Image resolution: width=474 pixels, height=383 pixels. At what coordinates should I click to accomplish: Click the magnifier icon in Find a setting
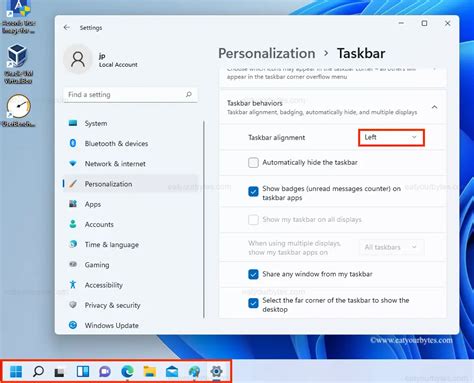coord(189,94)
